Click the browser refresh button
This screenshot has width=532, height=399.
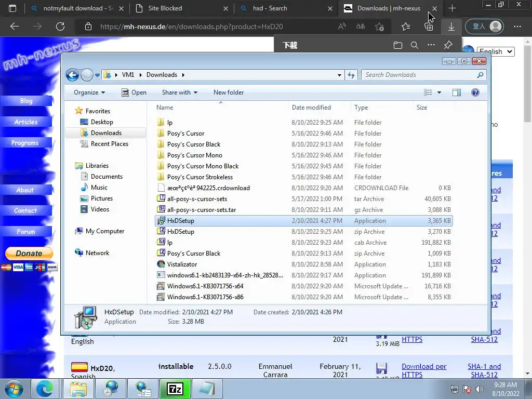pos(60,26)
